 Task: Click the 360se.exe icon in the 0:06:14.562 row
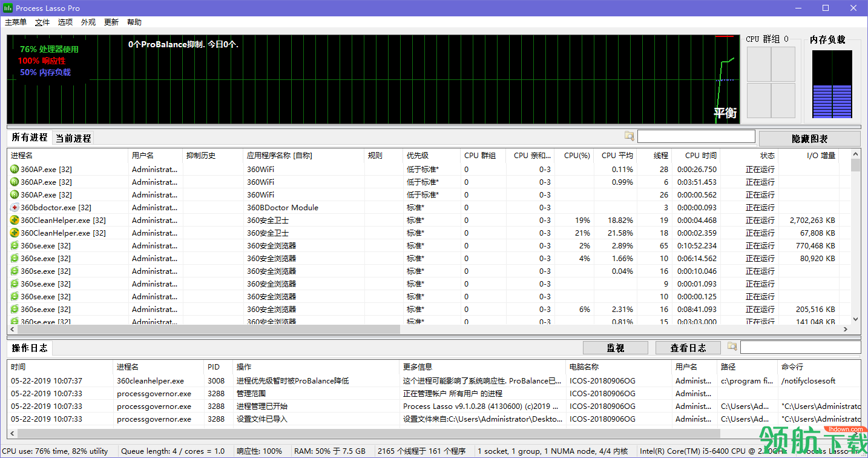click(15, 259)
